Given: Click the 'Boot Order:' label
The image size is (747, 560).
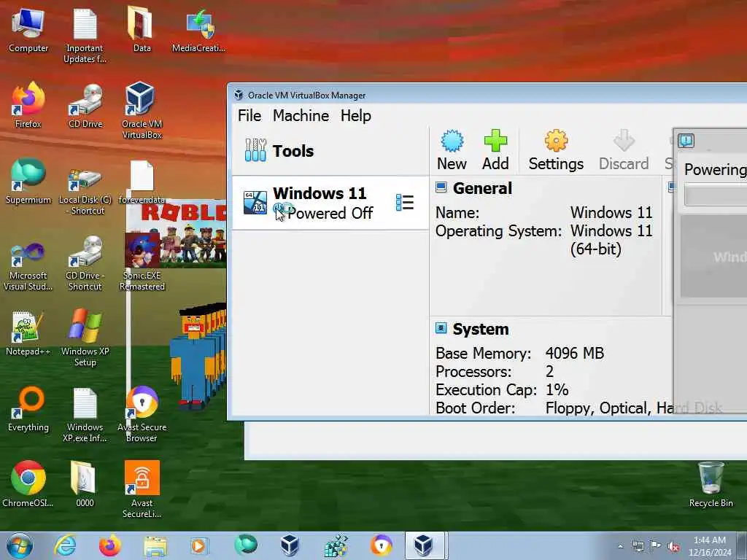Looking at the screenshot, I should [475, 408].
